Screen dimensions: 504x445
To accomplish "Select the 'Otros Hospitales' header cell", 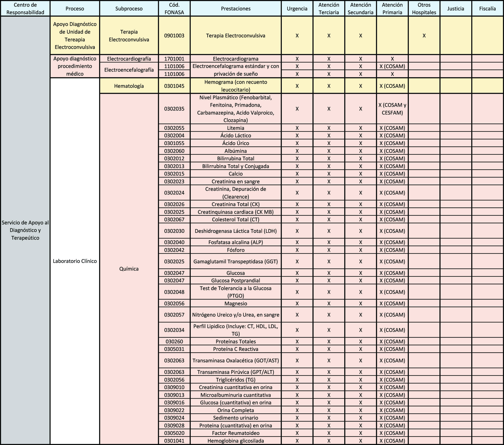I will [x=424, y=9].
